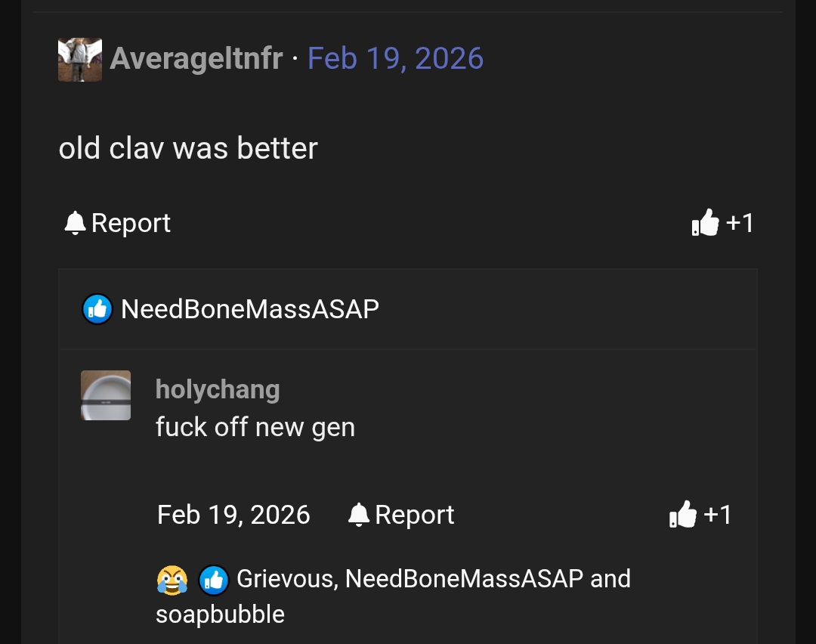
Task: Click the thumbs up icon on AverageItnfr's comment
Action: (x=706, y=222)
